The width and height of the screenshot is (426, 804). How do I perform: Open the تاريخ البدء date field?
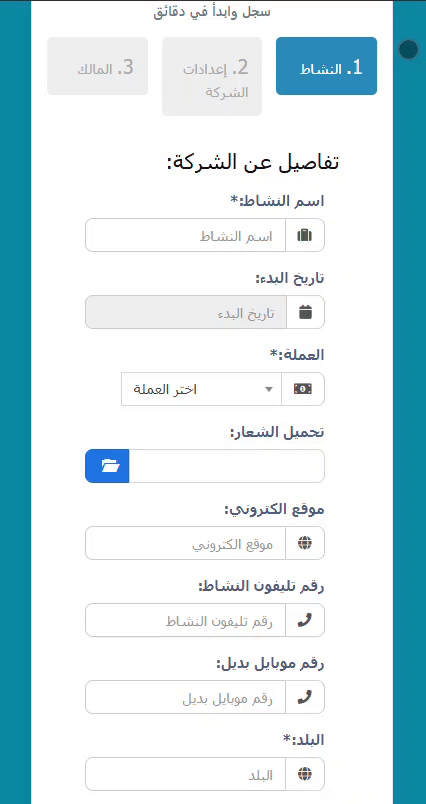coord(186,312)
